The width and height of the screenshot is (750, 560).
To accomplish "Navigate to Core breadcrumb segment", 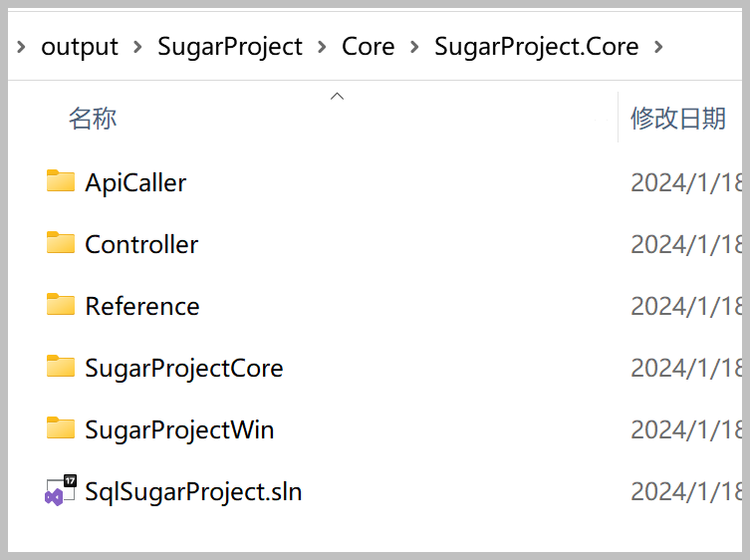I will [x=368, y=47].
